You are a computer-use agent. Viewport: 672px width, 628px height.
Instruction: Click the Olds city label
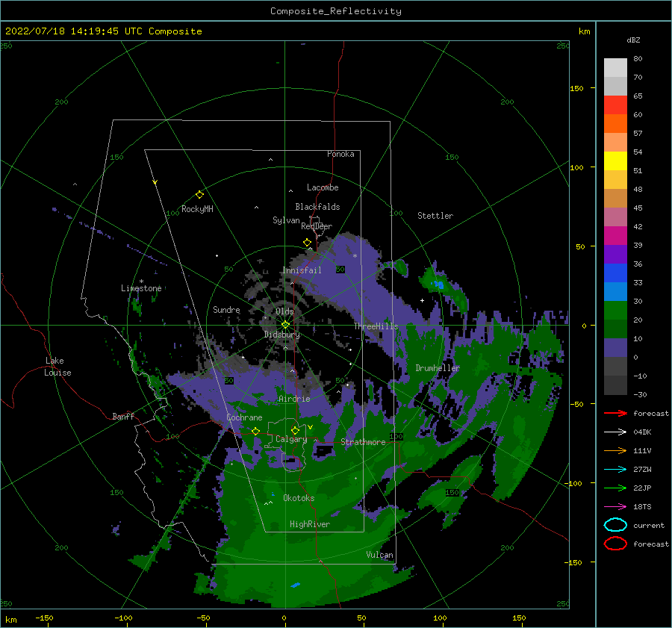click(x=284, y=311)
